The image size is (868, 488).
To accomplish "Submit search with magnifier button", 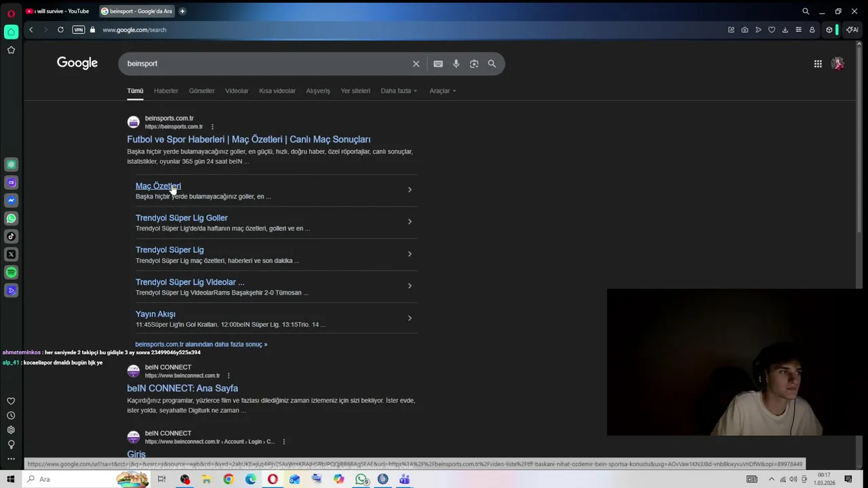I will pos(492,64).
